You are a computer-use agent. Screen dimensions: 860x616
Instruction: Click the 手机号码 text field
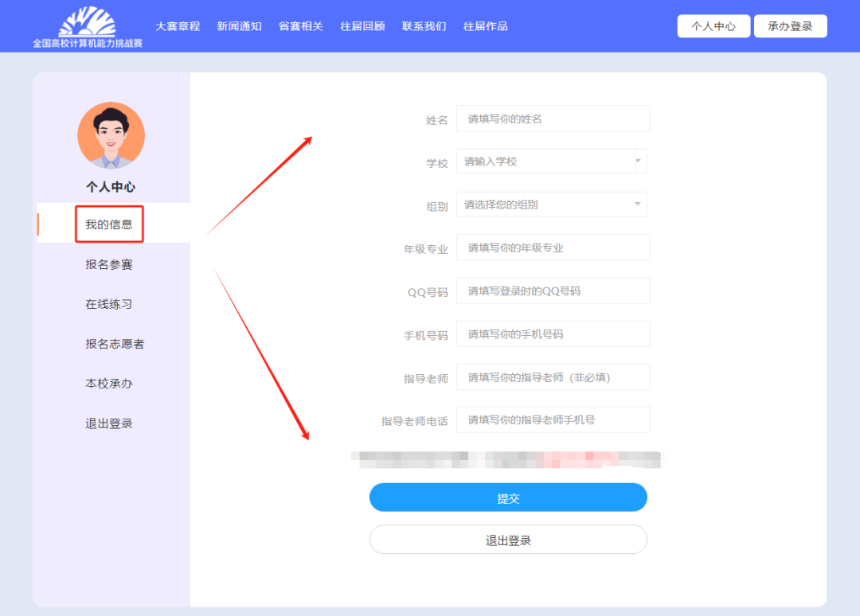click(x=553, y=334)
